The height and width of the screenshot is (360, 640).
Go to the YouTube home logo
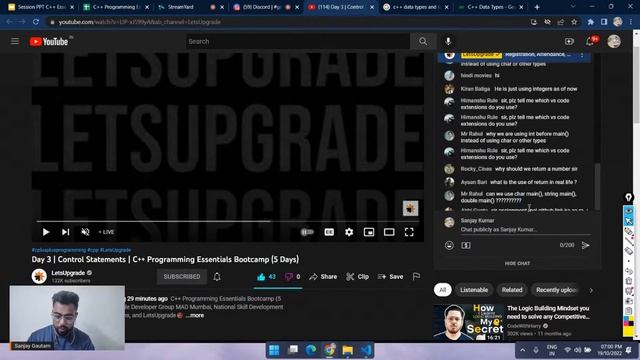pyautogui.click(x=49, y=41)
